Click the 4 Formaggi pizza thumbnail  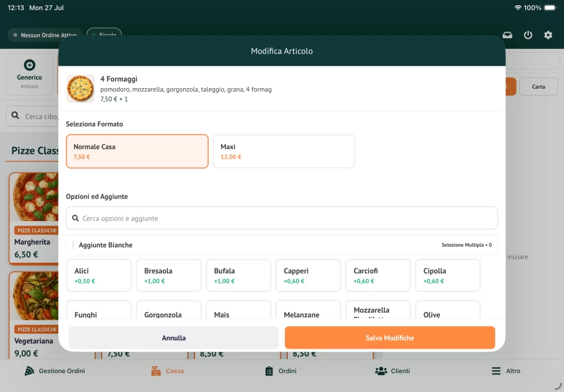[80, 89]
